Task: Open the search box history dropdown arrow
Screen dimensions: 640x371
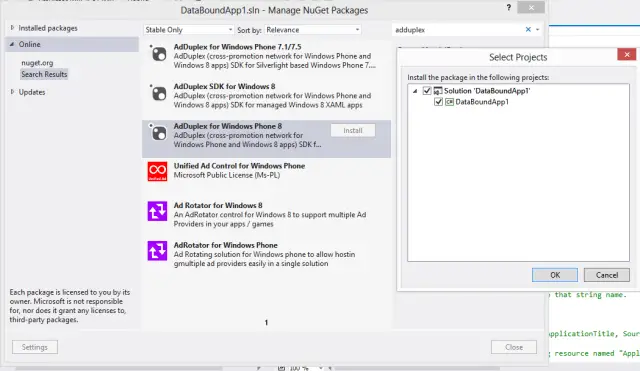Action: click(x=538, y=29)
